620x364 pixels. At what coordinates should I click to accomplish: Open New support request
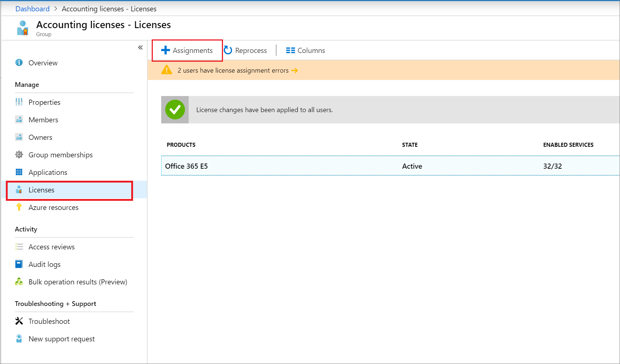click(61, 339)
